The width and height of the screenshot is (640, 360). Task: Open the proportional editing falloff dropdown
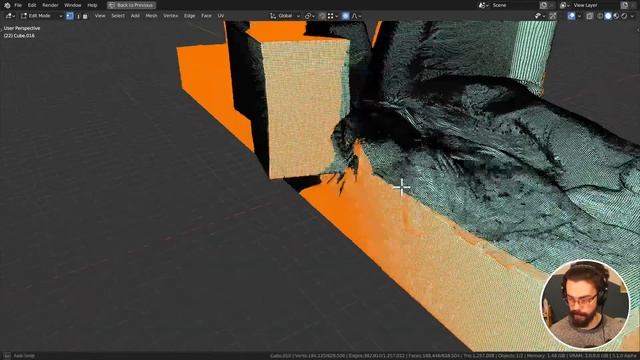click(356, 16)
